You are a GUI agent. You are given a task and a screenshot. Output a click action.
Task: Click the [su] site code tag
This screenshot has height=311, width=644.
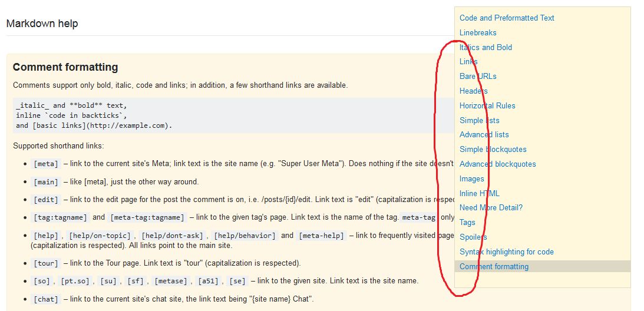(x=109, y=282)
